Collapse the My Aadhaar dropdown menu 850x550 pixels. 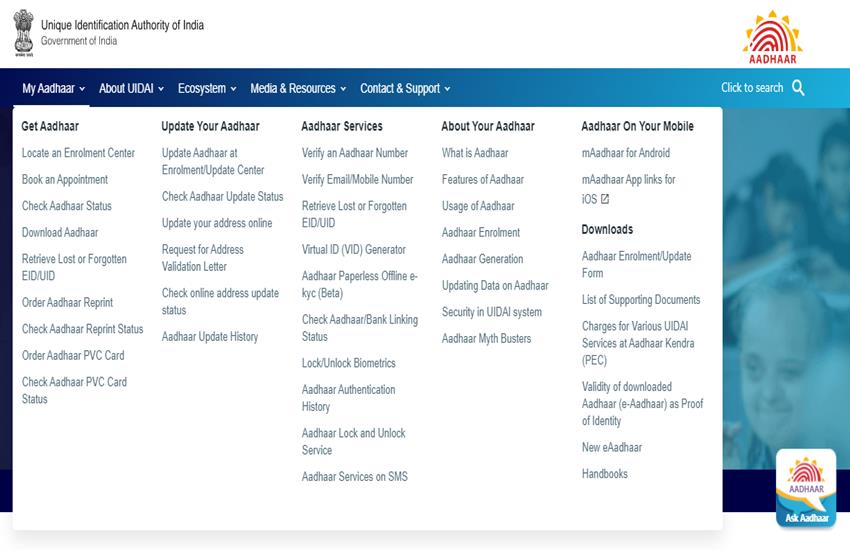(x=54, y=89)
